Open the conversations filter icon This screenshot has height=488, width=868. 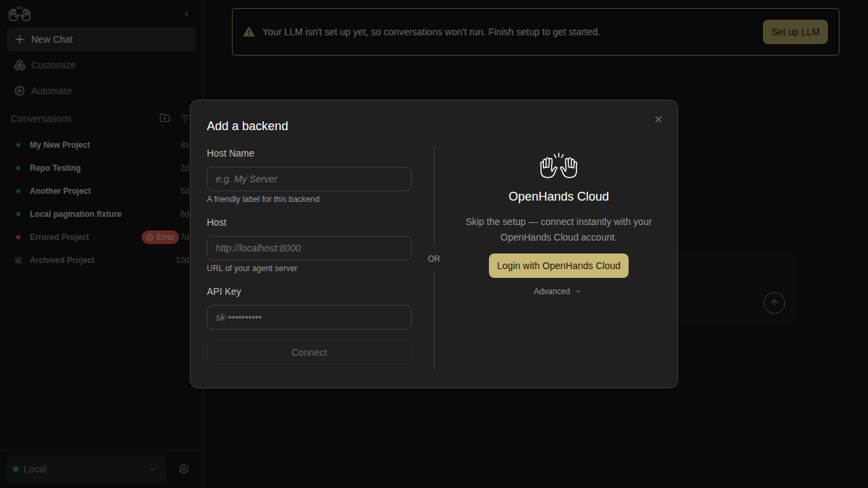click(185, 119)
